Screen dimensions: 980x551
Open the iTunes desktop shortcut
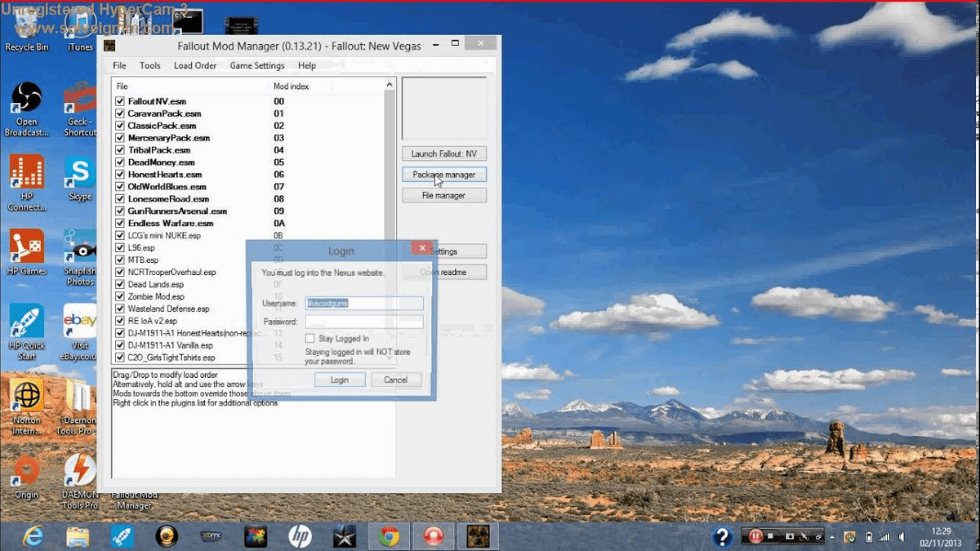80,33
